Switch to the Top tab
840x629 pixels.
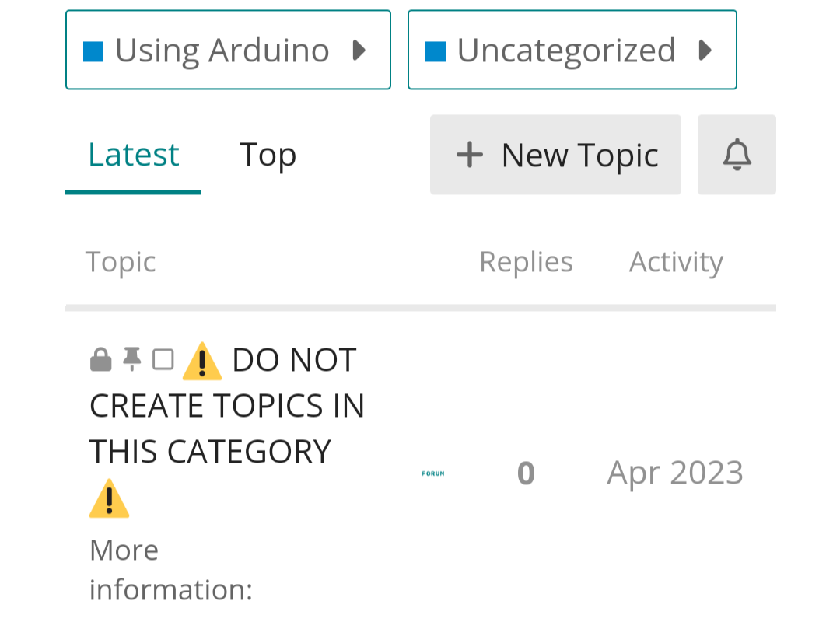click(268, 155)
